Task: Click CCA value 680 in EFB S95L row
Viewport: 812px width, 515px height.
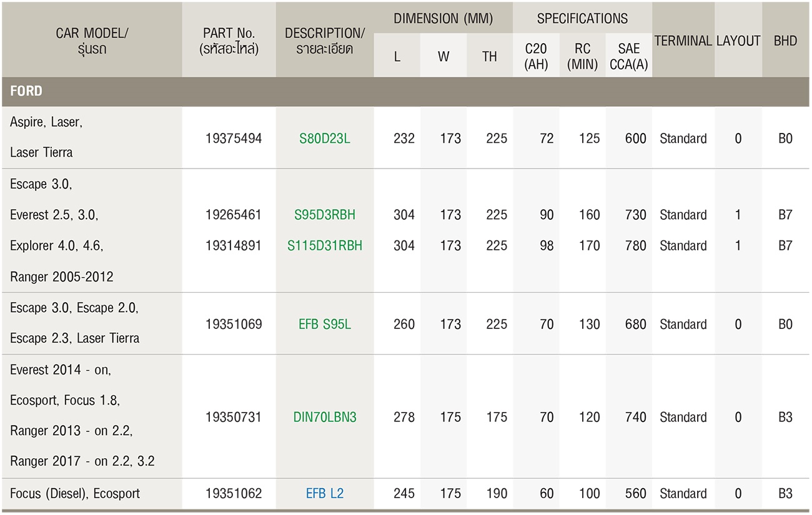Action: coord(636,325)
